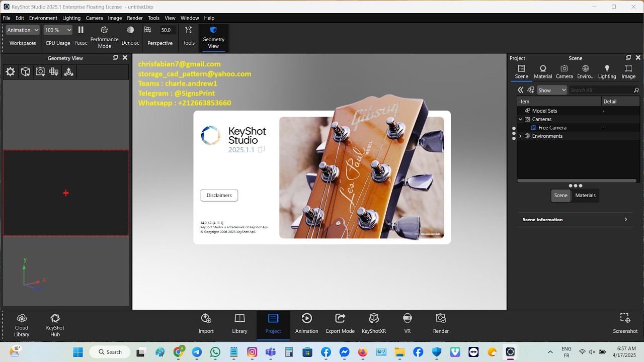The height and width of the screenshot is (362, 644).
Task: Launch KeyShot Hub
Action: click(x=55, y=325)
